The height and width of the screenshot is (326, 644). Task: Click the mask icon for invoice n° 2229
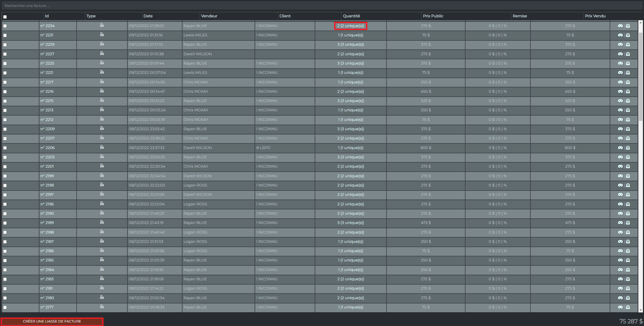pyautogui.click(x=620, y=44)
